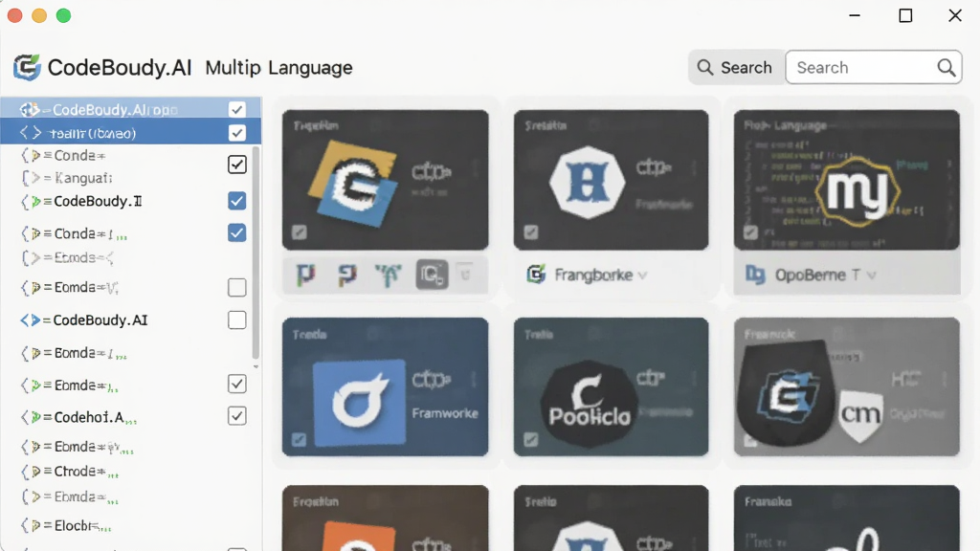Click the magnifier inside the Search button
This screenshot has width=980, height=551.
coord(705,68)
